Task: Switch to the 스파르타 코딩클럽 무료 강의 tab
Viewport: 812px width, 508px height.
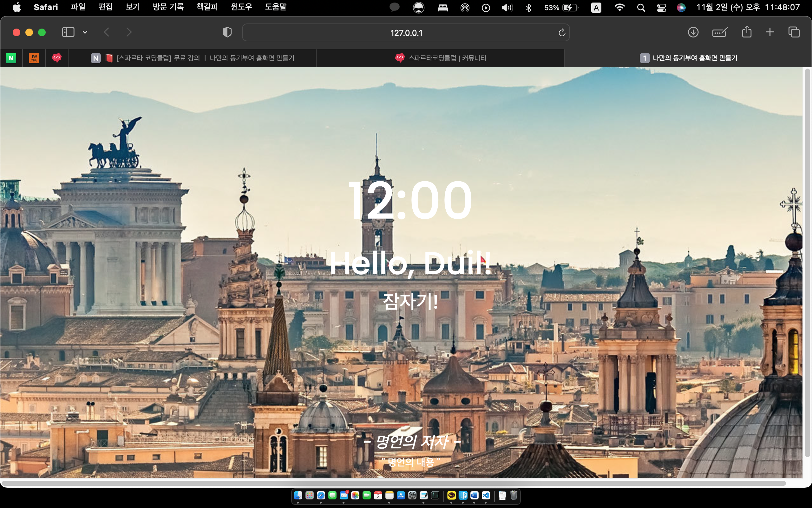Action: click(192, 58)
